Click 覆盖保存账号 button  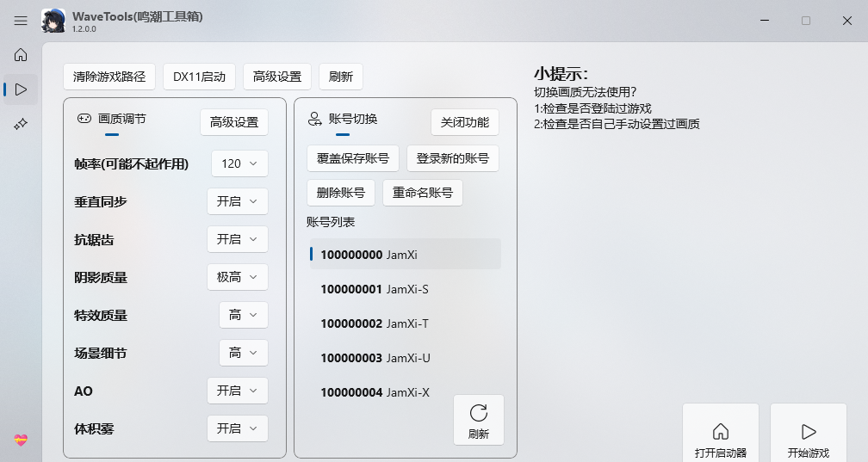pos(353,158)
